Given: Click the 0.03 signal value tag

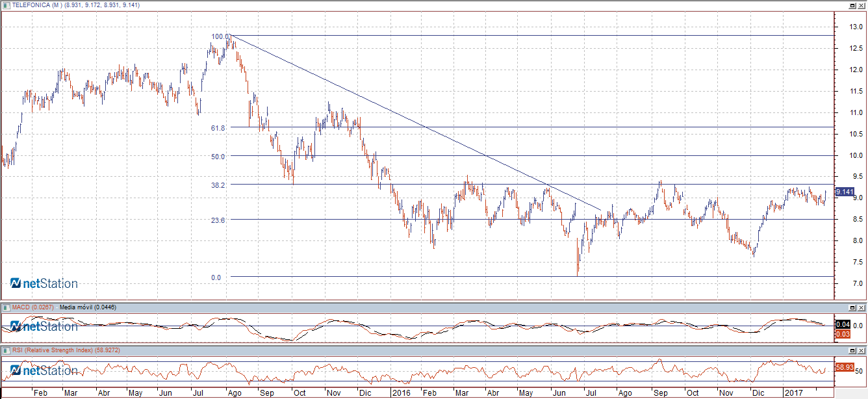Looking at the screenshot, I should point(842,334).
